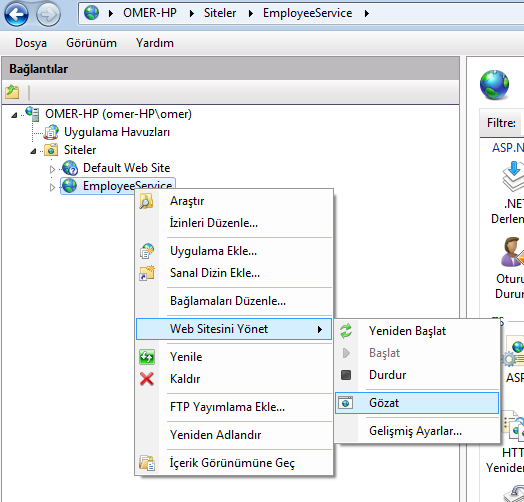Expand the Default Web Site node

52,169
